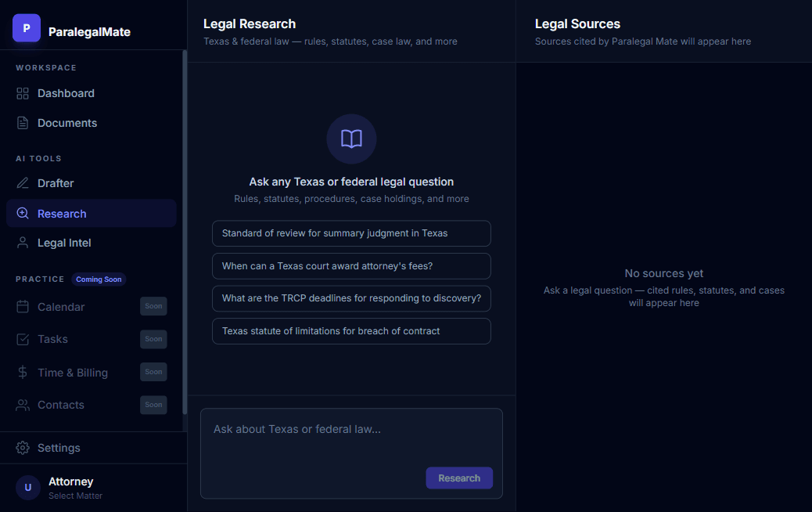
Task: Click the Calendar icon in Practice section
Action: click(23, 307)
